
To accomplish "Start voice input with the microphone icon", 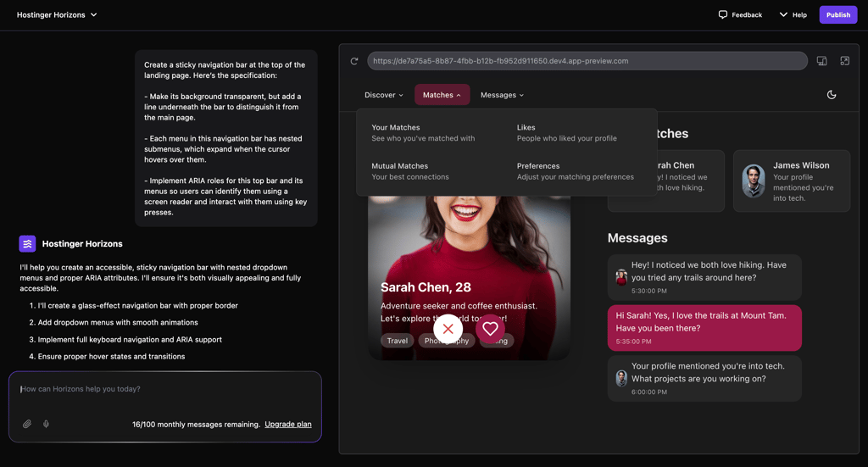I will pyautogui.click(x=46, y=424).
